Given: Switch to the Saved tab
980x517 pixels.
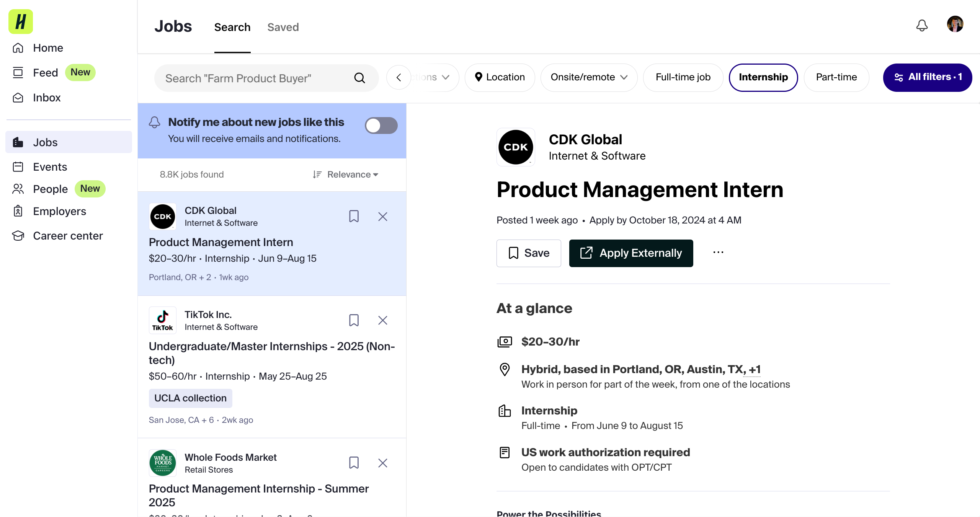Looking at the screenshot, I should point(283,27).
